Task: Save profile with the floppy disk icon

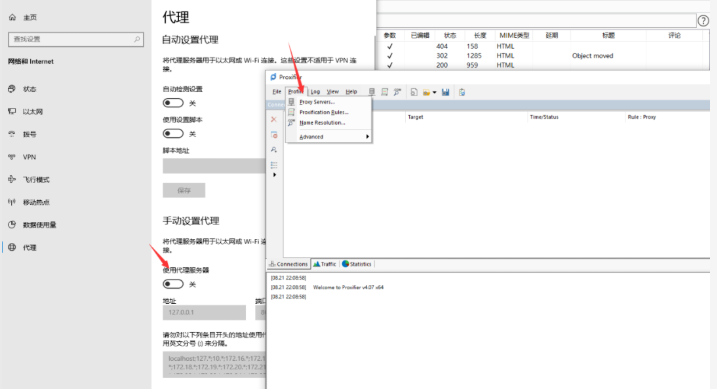Action: tap(445, 92)
